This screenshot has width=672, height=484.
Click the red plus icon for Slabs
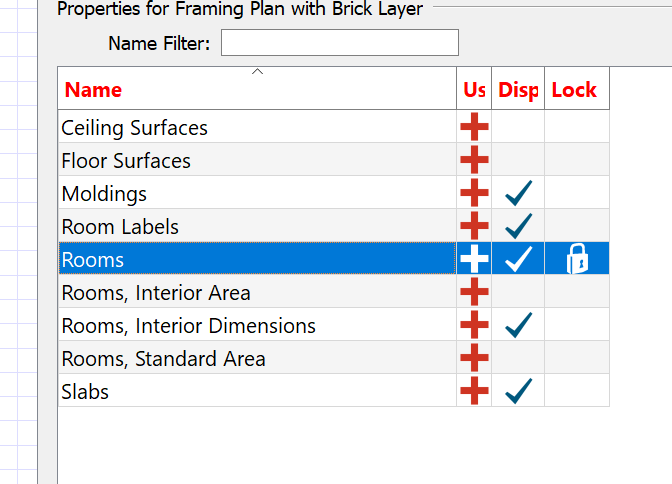[474, 391]
